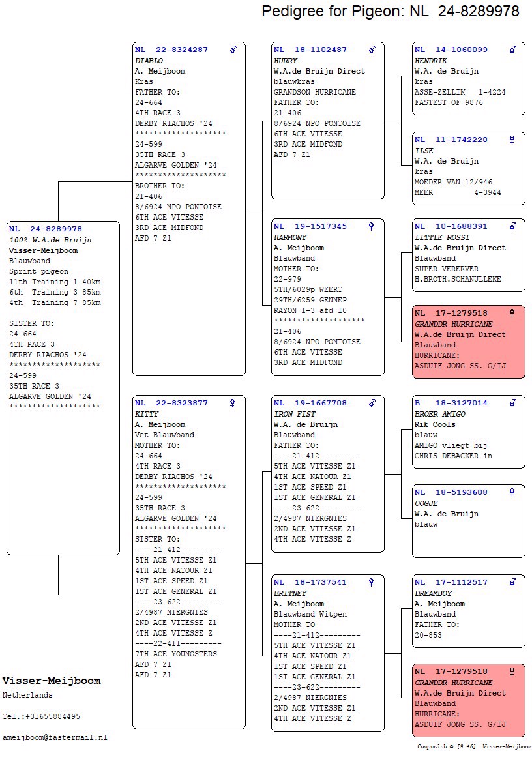This screenshot has height=764, width=532.
Task: Click the "Pedigree for Pigeon" title heading
Action: click(390, 11)
